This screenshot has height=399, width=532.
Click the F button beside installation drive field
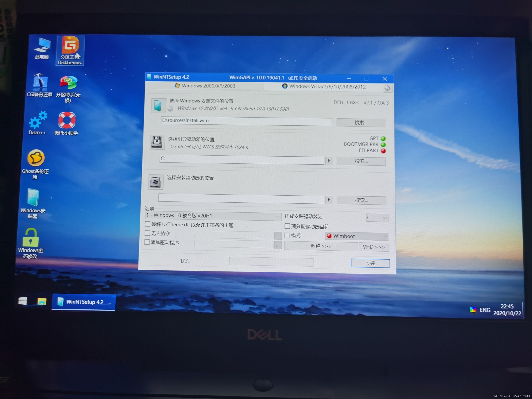pyautogui.click(x=329, y=200)
